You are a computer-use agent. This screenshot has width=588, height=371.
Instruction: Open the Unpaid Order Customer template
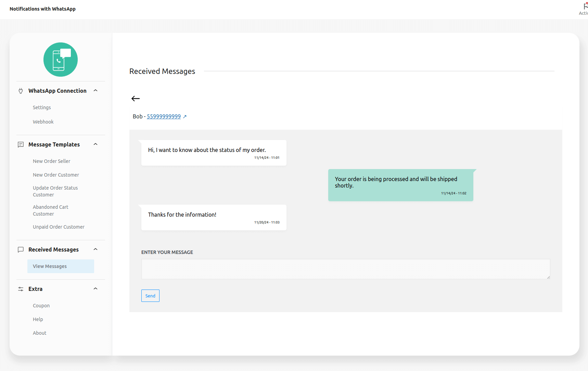coord(59,227)
